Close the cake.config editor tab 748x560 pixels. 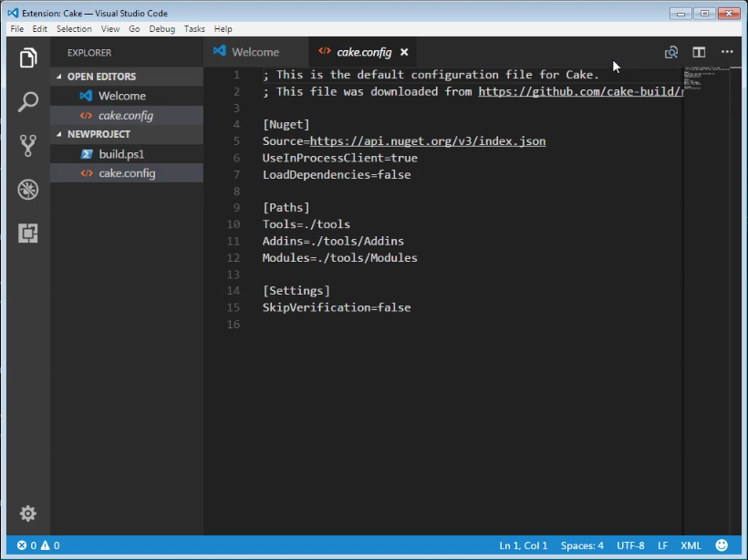point(404,52)
